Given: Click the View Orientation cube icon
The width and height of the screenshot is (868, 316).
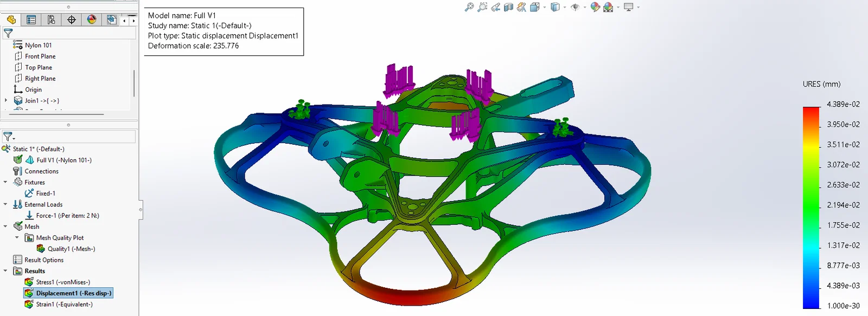Looking at the screenshot, I should coord(534,7).
